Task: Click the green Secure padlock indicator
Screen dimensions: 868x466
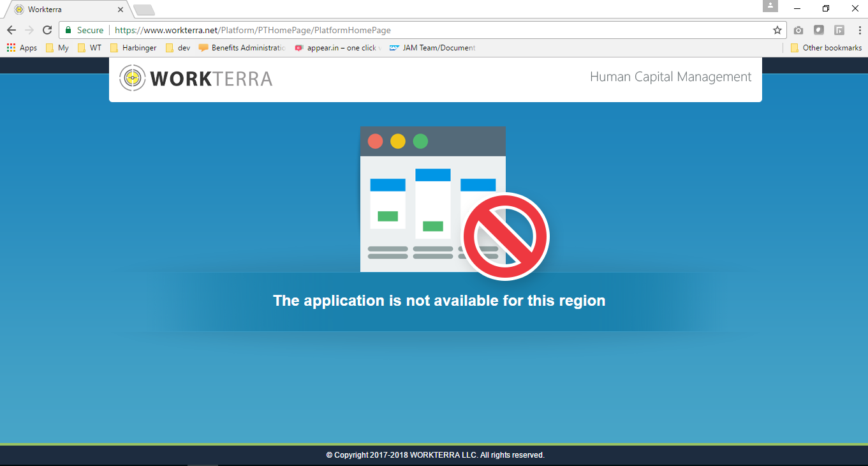Action: point(69,30)
